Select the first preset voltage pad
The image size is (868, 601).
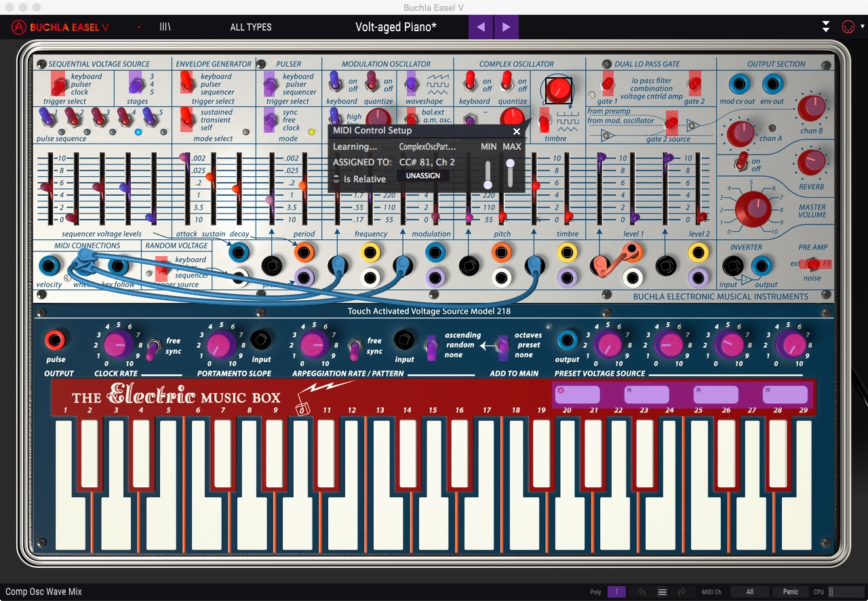tap(578, 394)
